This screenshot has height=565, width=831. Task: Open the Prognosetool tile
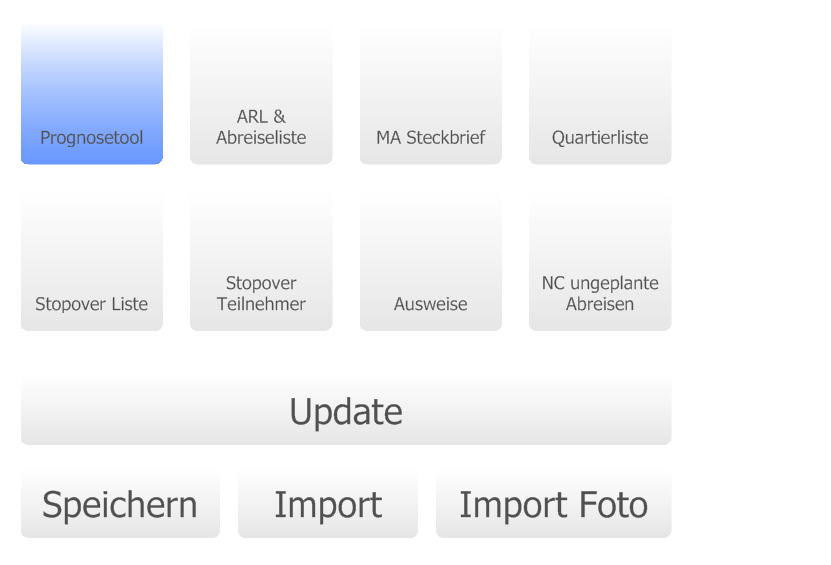92,95
